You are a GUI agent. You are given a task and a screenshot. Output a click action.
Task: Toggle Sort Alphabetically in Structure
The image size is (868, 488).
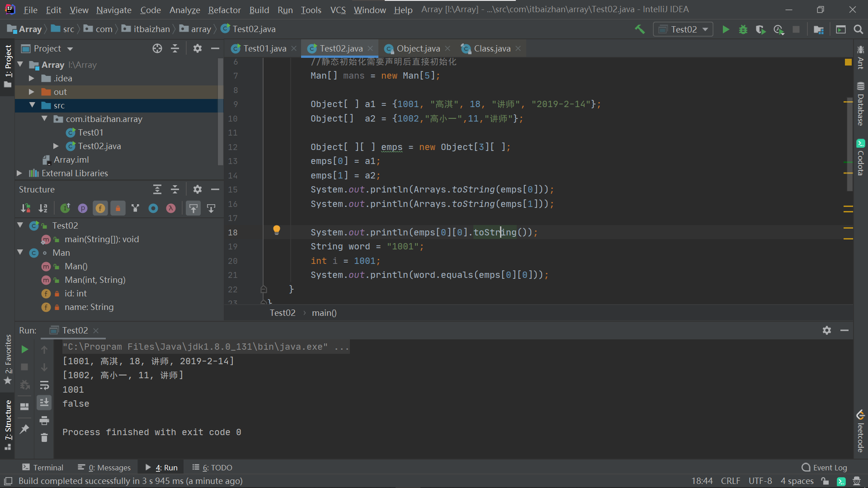[43, 208]
